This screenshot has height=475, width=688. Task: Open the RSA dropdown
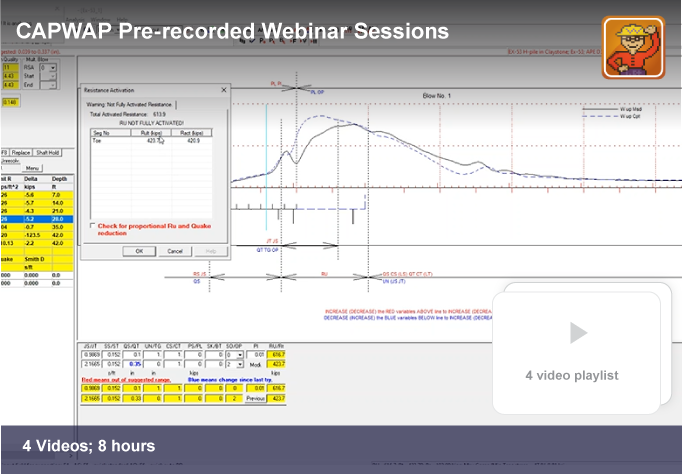[x=53, y=68]
